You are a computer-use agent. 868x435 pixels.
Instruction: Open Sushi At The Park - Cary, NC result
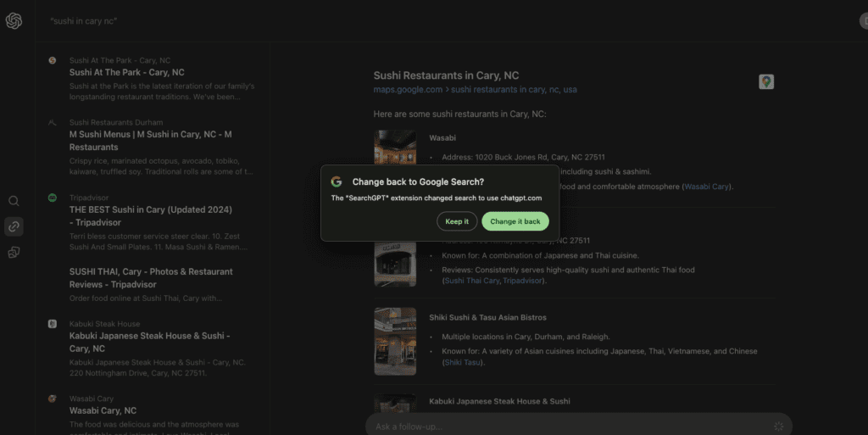click(x=127, y=73)
